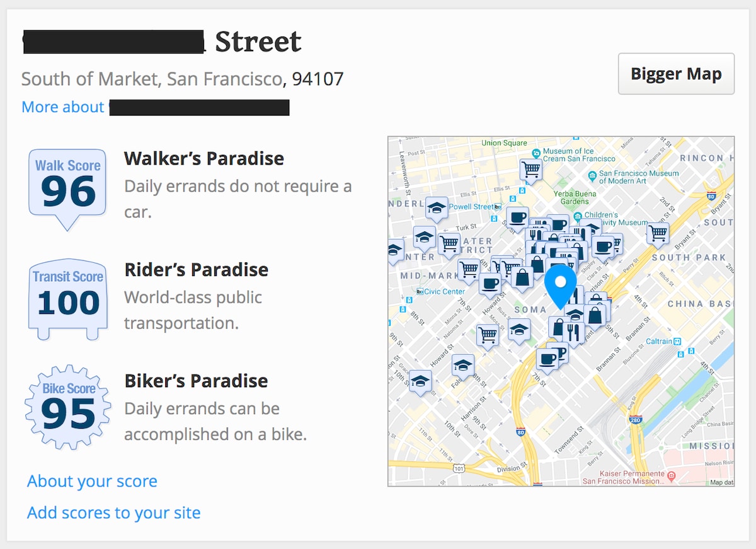Open the Bigger Map view
The image size is (756, 549).
[676, 74]
